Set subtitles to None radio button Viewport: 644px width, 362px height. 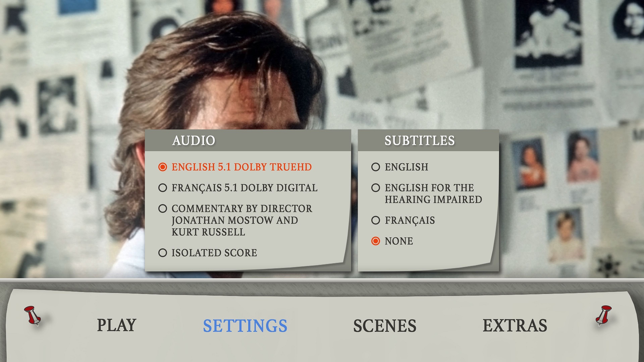[x=376, y=241]
